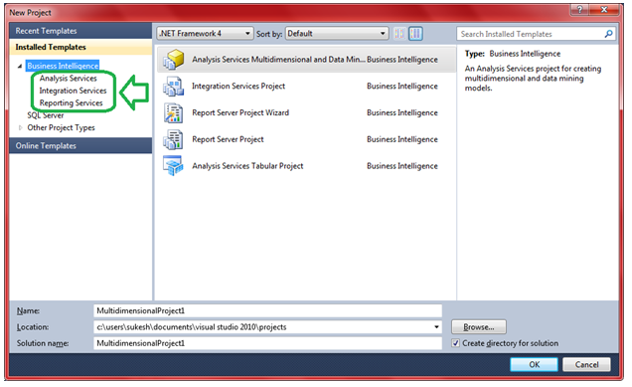
Task: Toggle Create directory for solution checkbox
Action: pyautogui.click(x=455, y=343)
